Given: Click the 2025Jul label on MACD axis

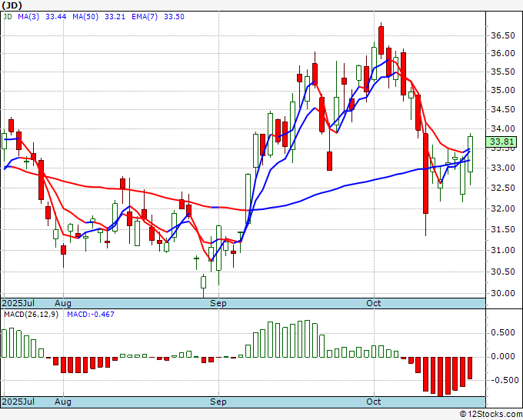Looking at the screenshot, I should pos(18,402).
